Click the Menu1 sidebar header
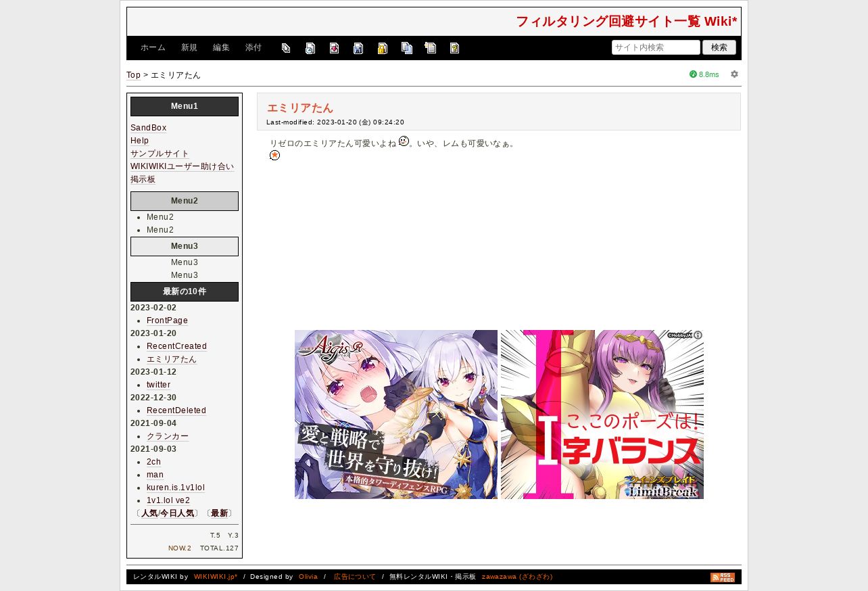Image resolution: width=868 pixels, height=591 pixels. [185, 106]
